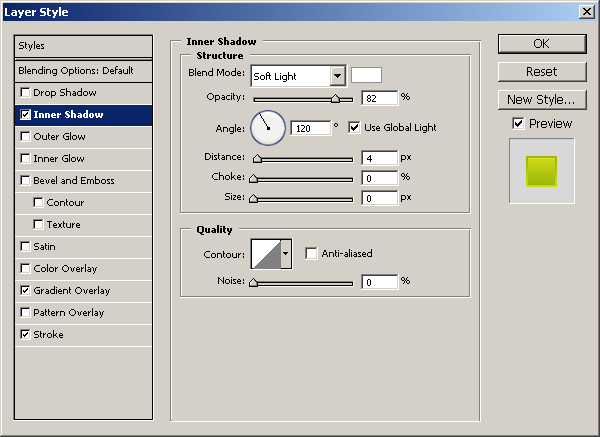The height and width of the screenshot is (437, 600).
Task: Select Blending Options: Default
Action: click(x=83, y=71)
